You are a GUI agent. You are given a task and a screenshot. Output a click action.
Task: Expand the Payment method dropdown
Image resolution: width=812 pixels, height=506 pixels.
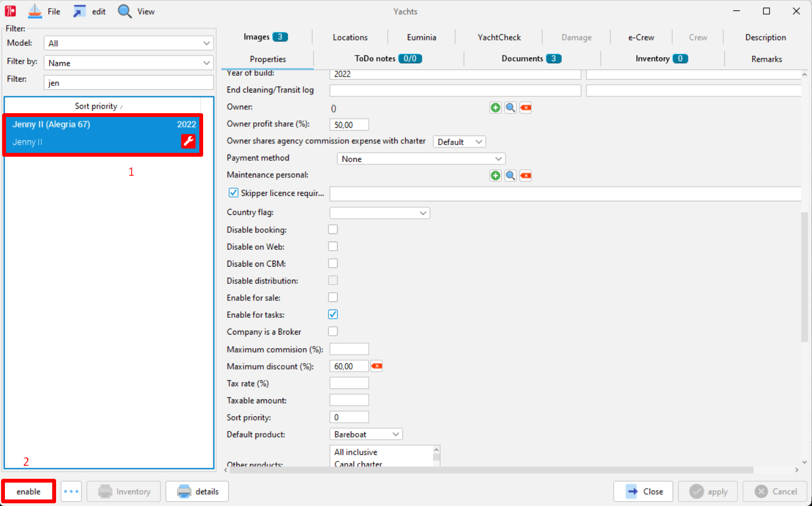pyautogui.click(x=422, y=159)
